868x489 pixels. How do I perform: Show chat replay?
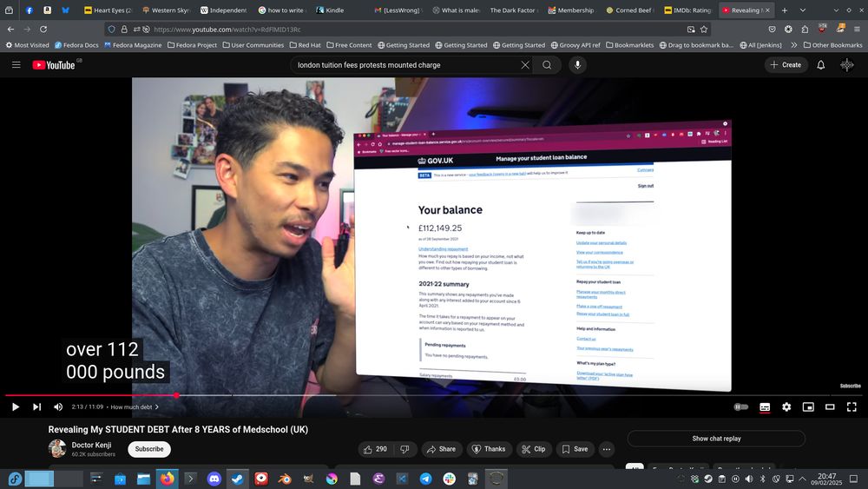click(x=716, y=439)
